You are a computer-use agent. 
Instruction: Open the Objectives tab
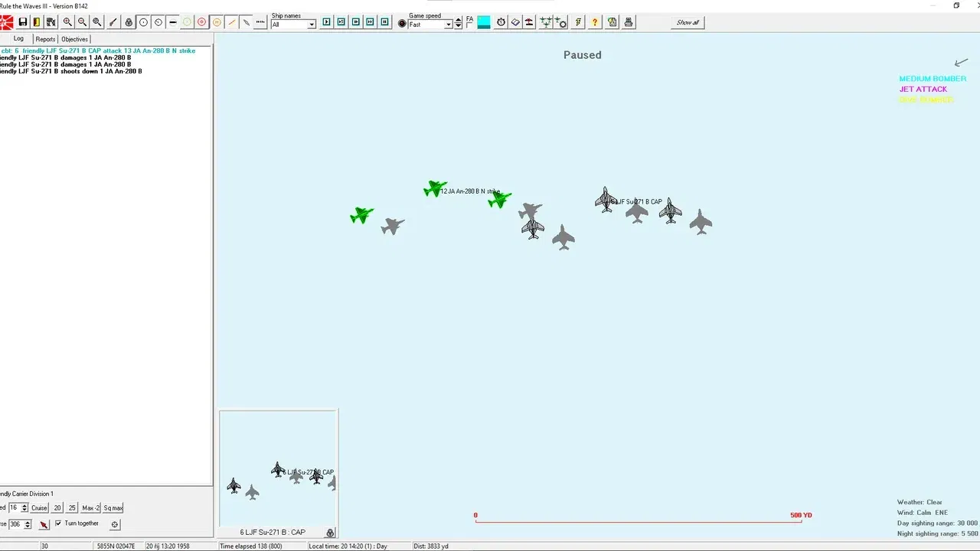74,39
